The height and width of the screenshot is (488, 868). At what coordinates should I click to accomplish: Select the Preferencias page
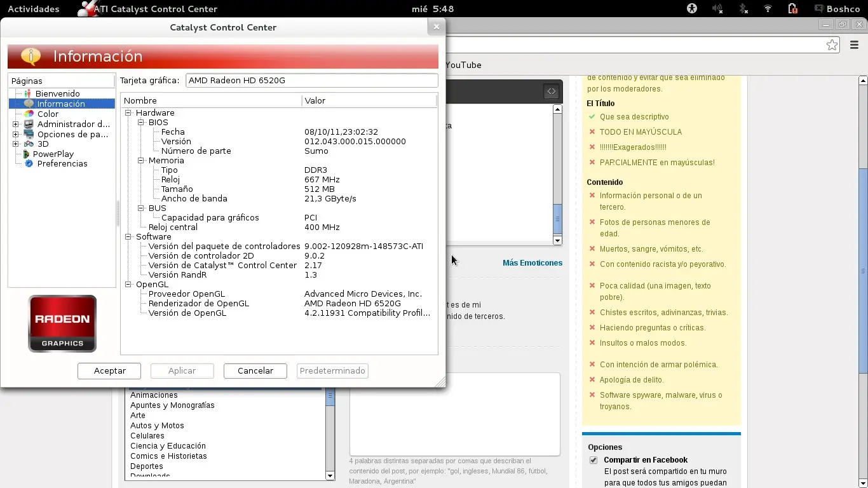(62, 164)
